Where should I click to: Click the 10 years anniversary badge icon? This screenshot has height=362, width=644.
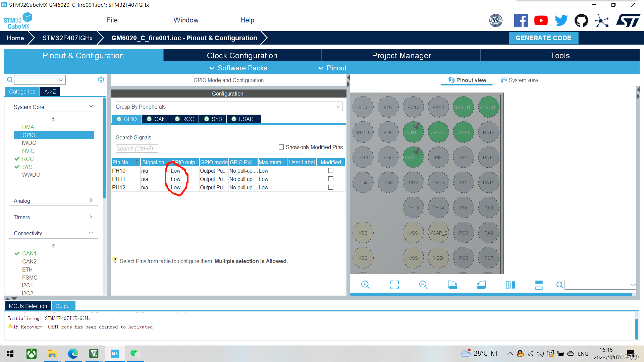coord(496,20)
